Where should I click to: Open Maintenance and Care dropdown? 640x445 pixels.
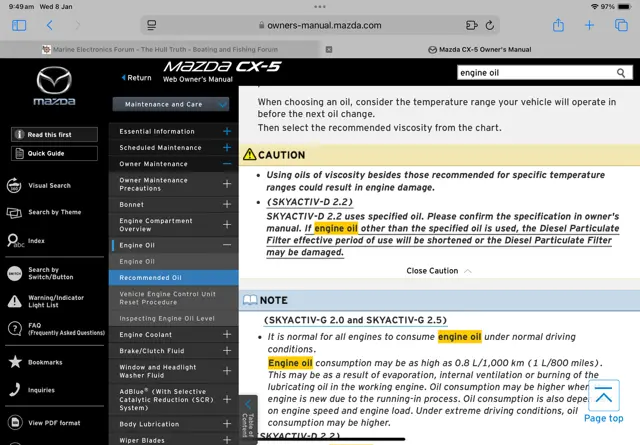point(173,104)
